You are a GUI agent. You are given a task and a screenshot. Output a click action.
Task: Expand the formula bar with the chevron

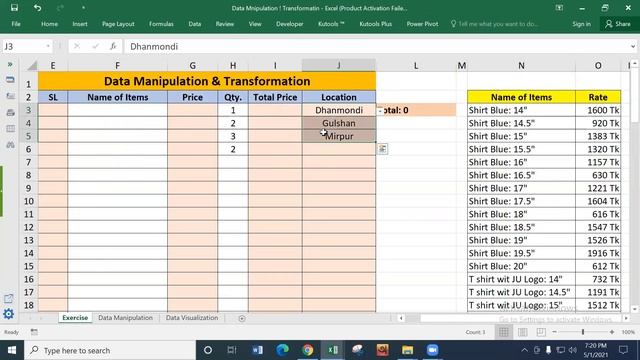(633, 47)
